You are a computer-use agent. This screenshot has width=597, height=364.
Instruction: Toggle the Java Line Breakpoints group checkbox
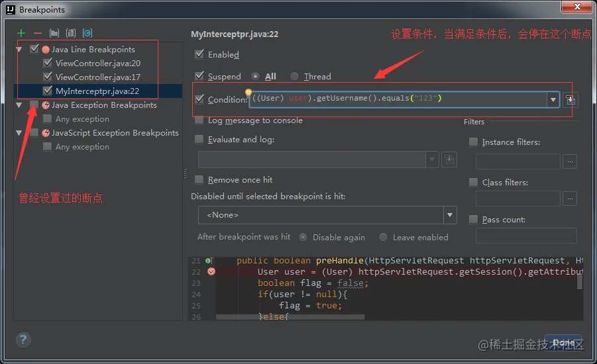[x=34, y=49]
